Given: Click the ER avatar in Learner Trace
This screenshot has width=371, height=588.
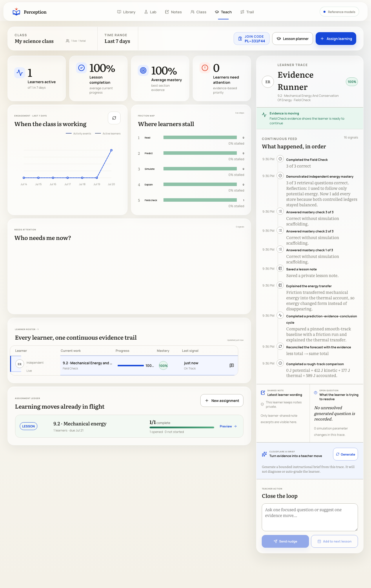Looking at the screenshot, I should pos(268,82).
